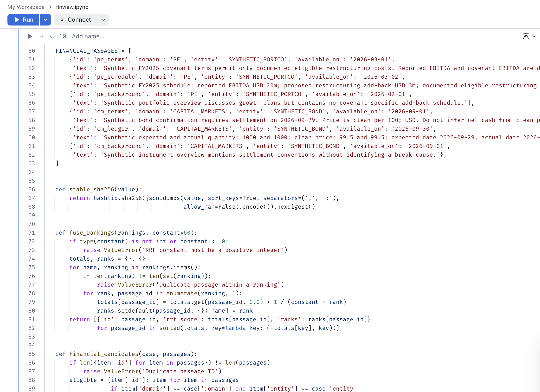Click line number 50 in the gutter

[x=32, y=51]
